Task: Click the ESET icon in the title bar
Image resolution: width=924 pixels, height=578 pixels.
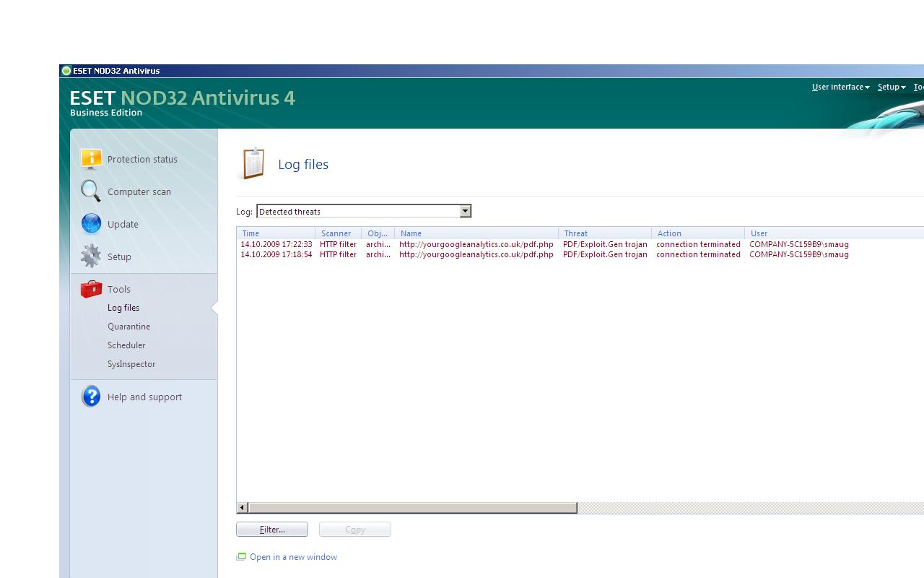Action: pos(66,71)
